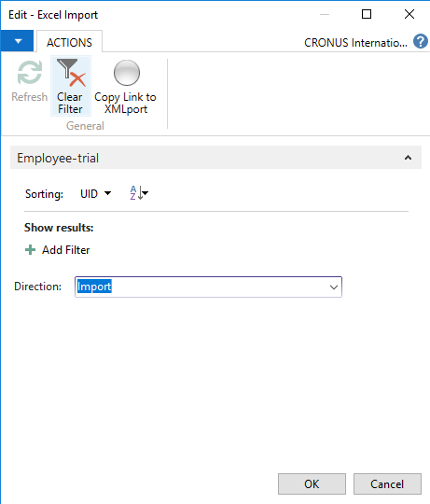Click the Add Filter link

(x=66, y=250)
